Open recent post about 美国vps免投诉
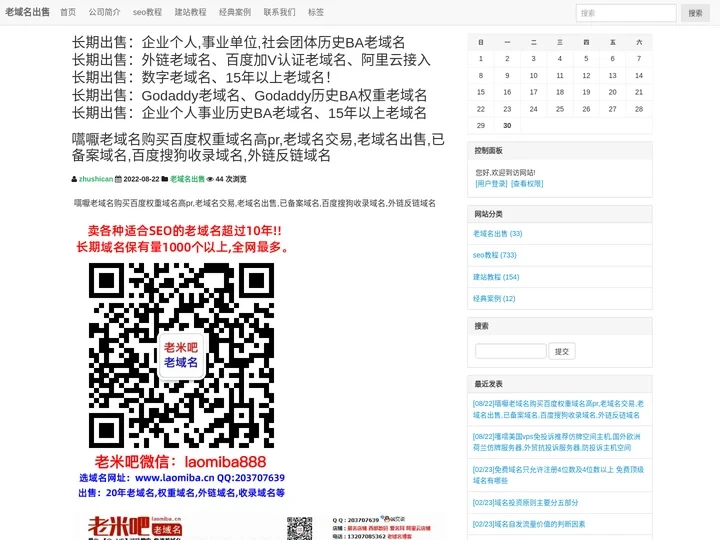The image size is (720, 540). coord(557,442)
